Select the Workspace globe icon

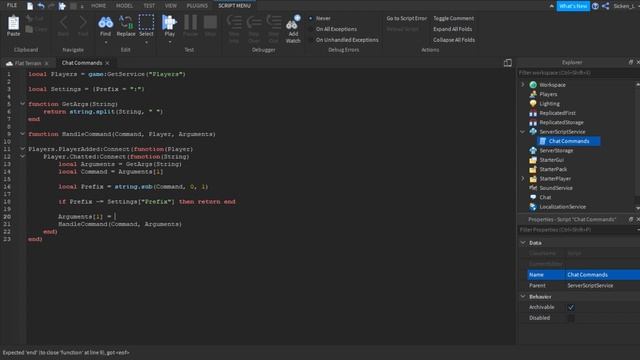[533, 85]
